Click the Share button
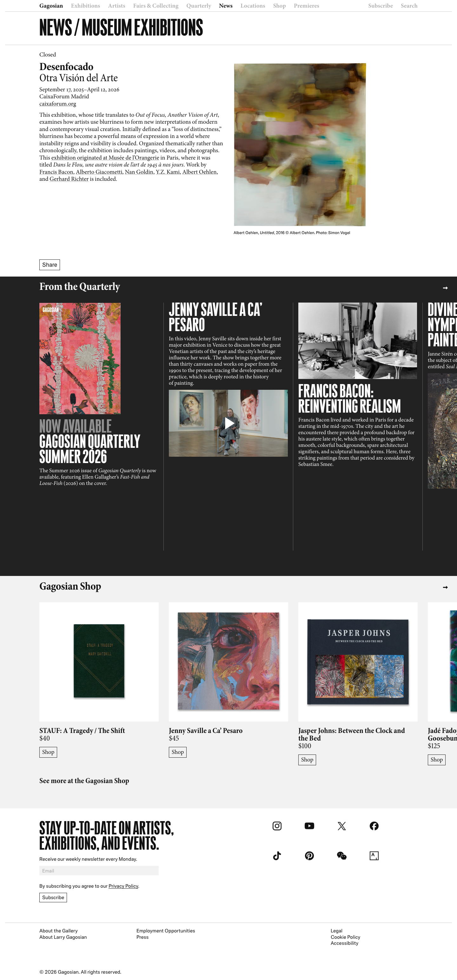Screen dimensions: 457x980 pyautogui.click(x=50, y=265)
